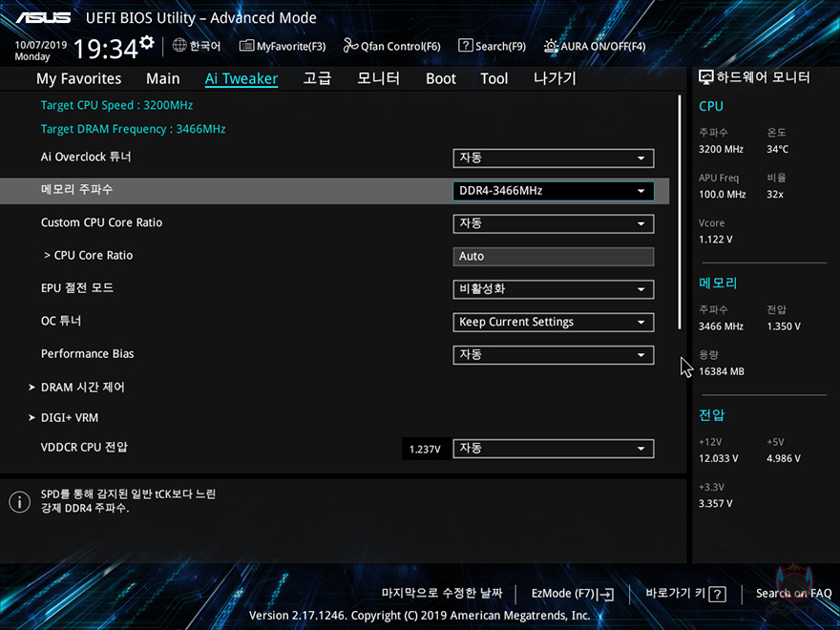Image resolution: width=840 pixels, height=630 pixels.
Task: Click the shortcut key question mark icon
Action: click(717, 594)
